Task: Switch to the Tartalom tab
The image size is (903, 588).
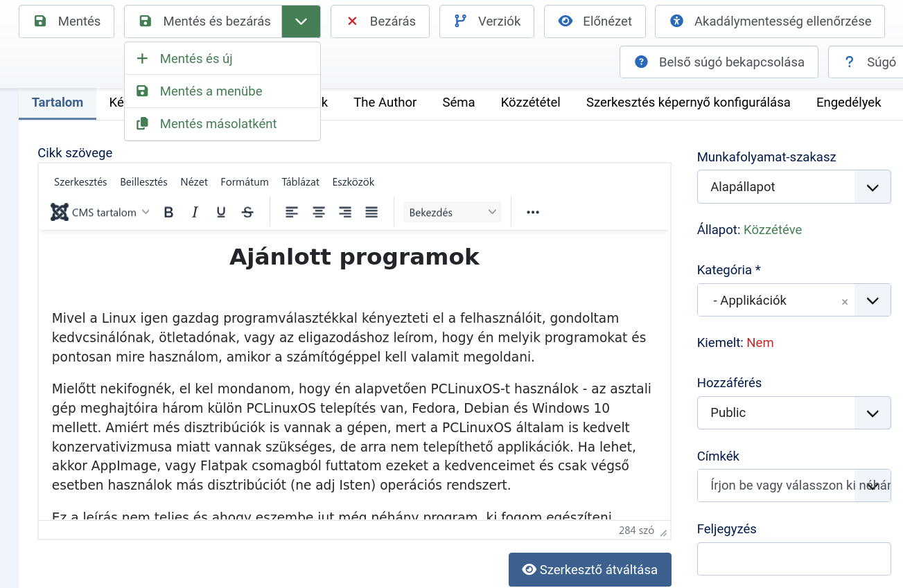Action: 58,103
